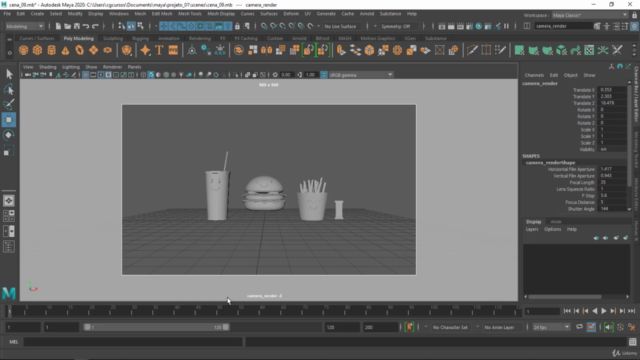The height and width of the screenshot is (360, 640).
Task: Switch to the Anim layer tab
Action: pos(556,222)
